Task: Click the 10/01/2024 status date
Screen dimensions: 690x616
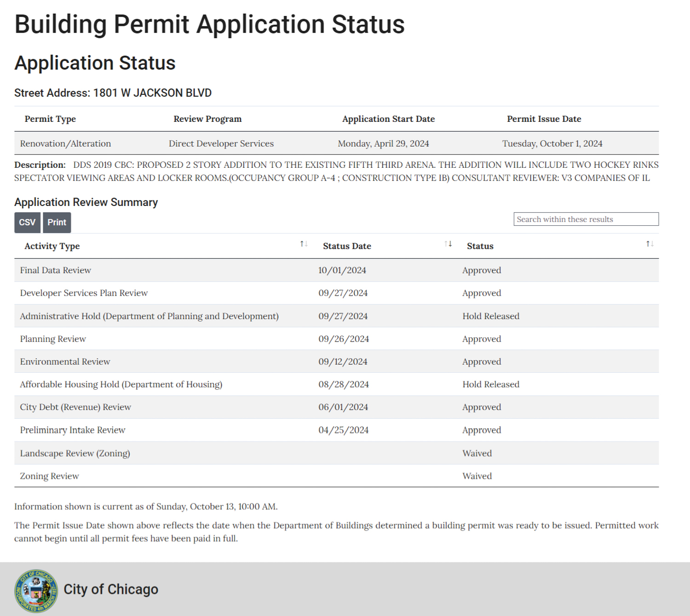Action: click(342, 270)
